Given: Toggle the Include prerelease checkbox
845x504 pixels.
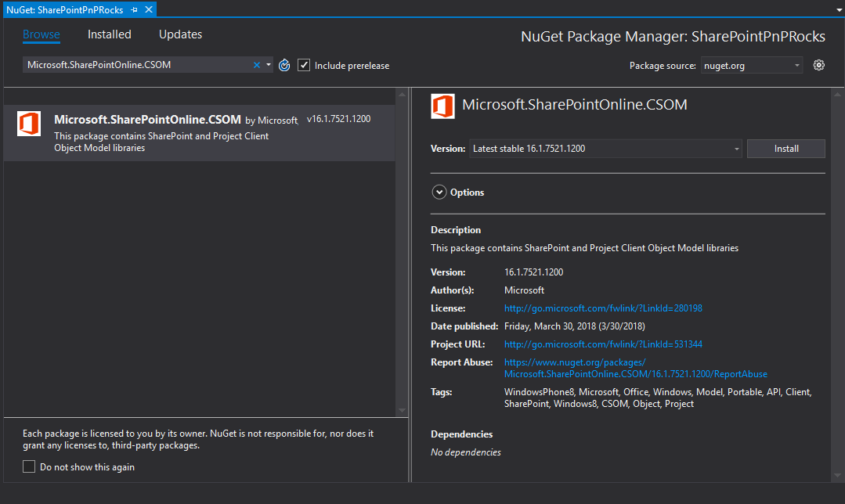Looking at the screenshot, I should point(304,66).
